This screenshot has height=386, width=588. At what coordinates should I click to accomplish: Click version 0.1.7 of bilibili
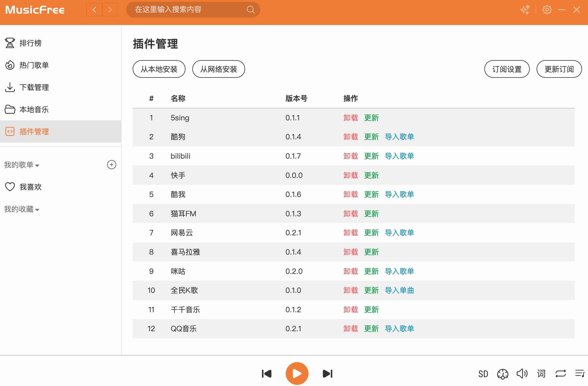coord(293,156)
